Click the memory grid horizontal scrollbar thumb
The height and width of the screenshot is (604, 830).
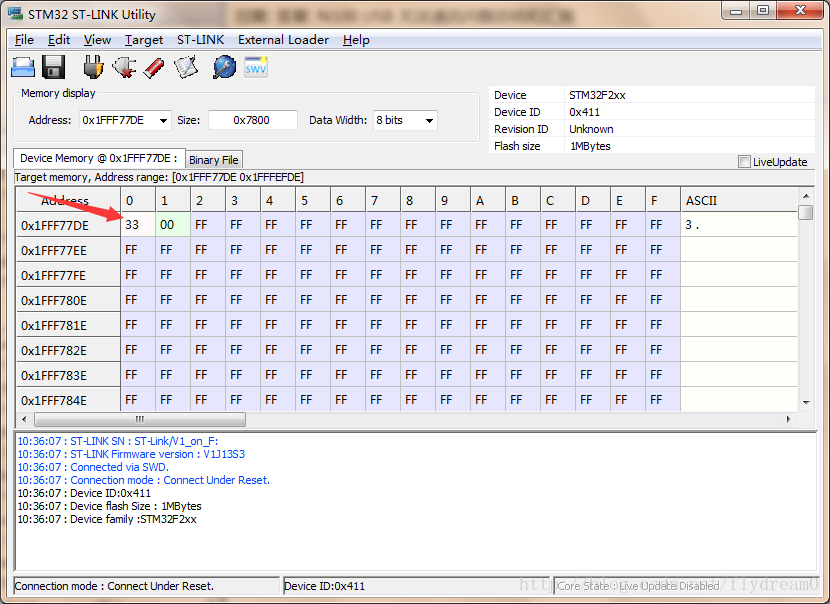[x=140, y=419]
